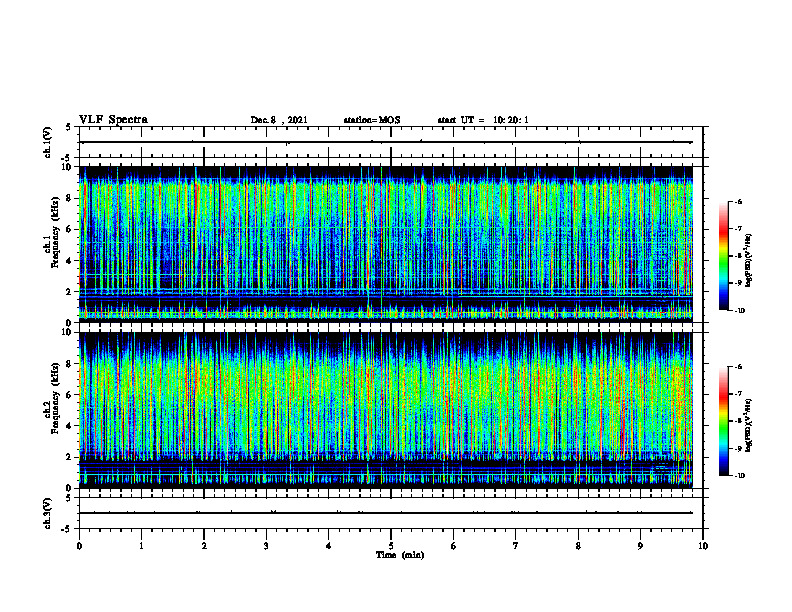Click the 'ch.2 Frequency (kHz)' axis label
The width and height of the screenshot is (792, 612).
(51, 398)
